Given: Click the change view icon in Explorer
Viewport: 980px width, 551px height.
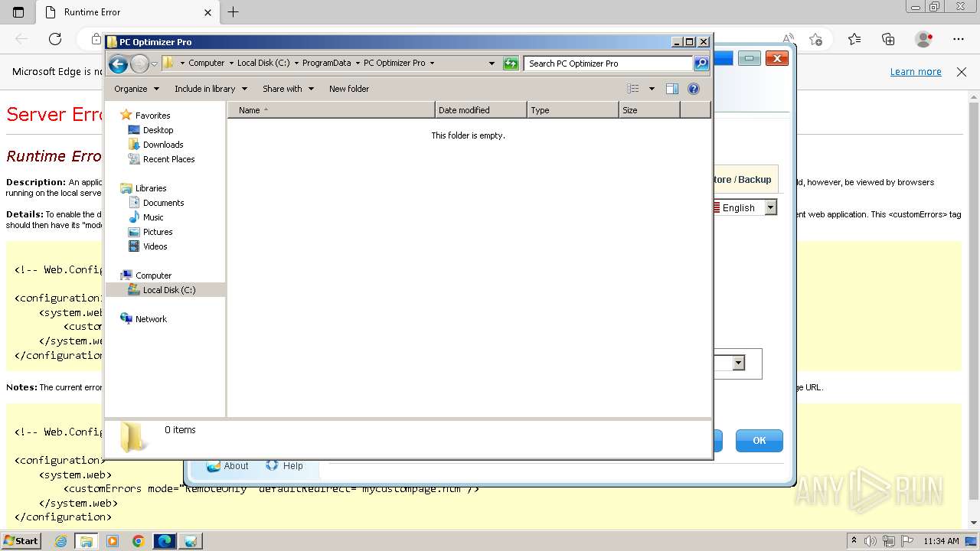Looking at the screenshot, I should click(632, 89).
